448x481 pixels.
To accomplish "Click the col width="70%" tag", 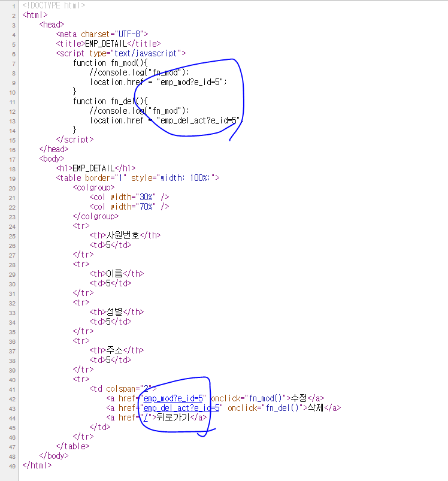I will (129, 207).
